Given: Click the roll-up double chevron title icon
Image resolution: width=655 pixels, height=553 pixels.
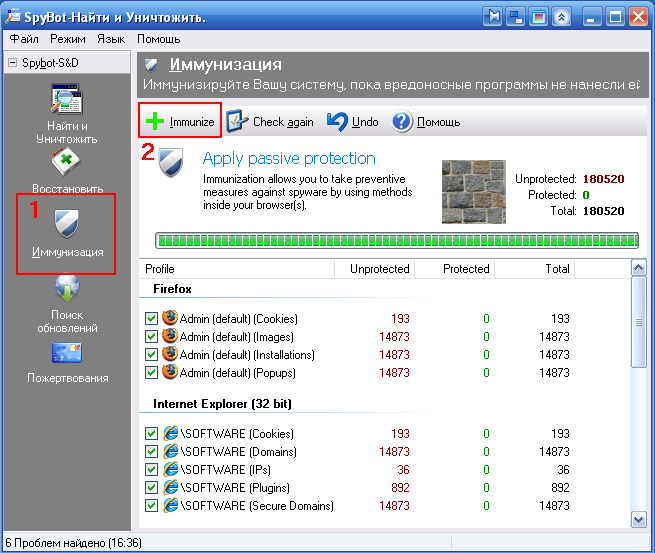Looking at the screenshot, I should (x=561, y=17).
